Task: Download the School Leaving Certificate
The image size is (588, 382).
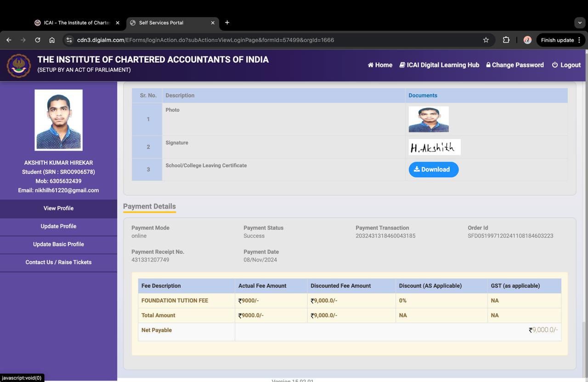Action: (433, 169)
